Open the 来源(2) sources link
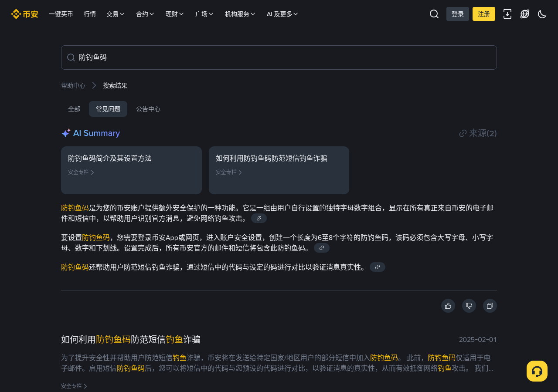This screenshot has width=558, height=392. tap(478, 133)
